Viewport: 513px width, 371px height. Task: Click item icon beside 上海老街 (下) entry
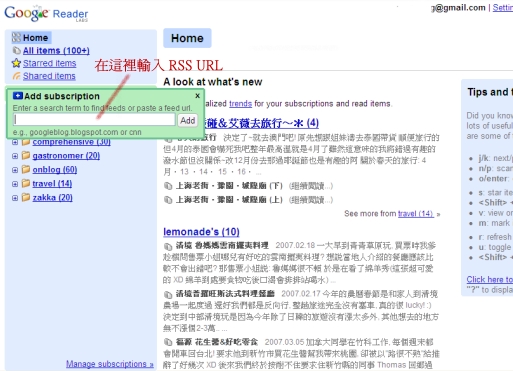[x=168, y=186]
